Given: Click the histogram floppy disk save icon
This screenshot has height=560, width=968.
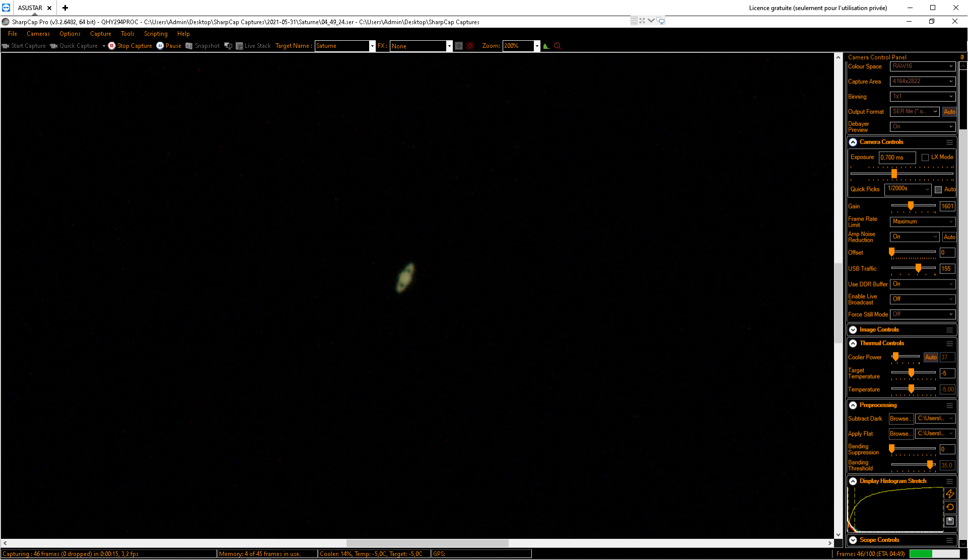Looking at the screenshot, I should coord(950,521).
